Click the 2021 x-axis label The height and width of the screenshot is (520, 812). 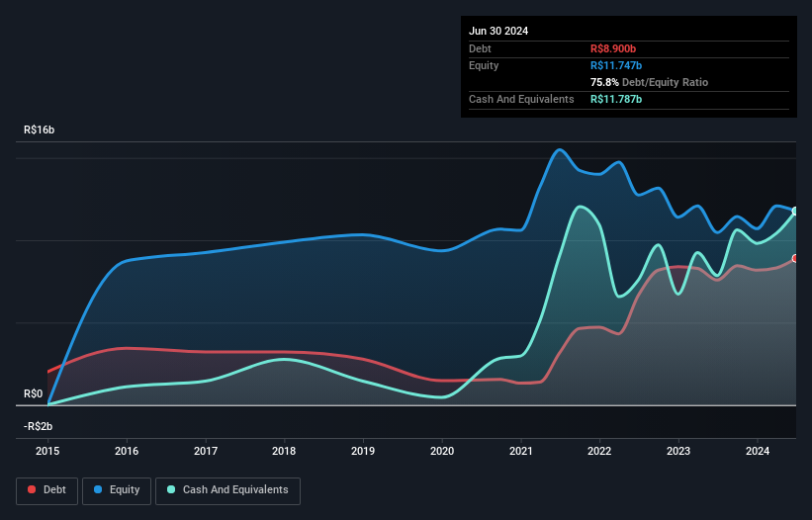point(521,451)
